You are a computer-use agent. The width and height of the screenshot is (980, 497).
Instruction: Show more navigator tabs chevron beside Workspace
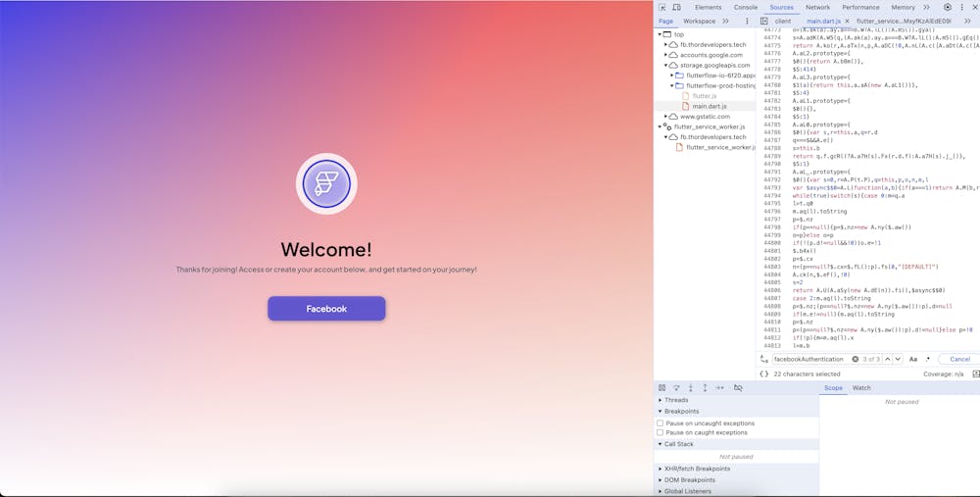[725, 22]
